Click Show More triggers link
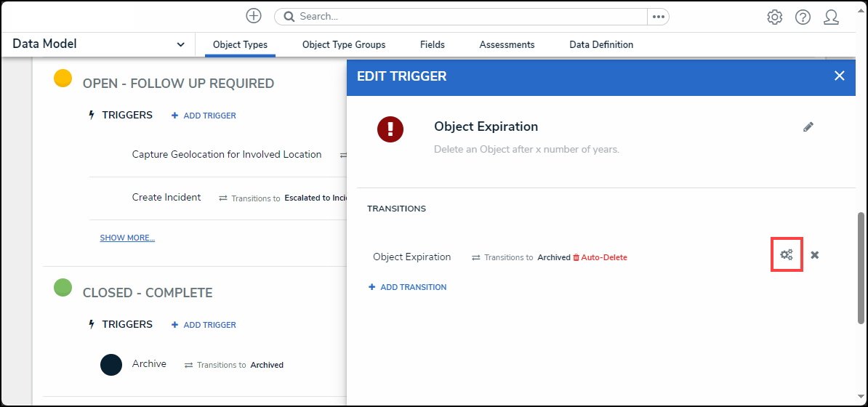Viewport: 868px width, 407px height. coord(127,238)
